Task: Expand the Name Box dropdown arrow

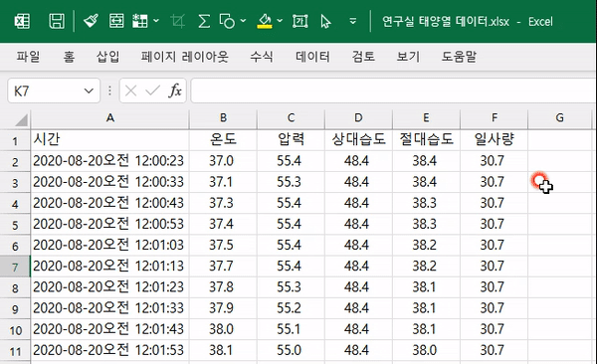Action: pyautogui.click(x=89, y=91)
